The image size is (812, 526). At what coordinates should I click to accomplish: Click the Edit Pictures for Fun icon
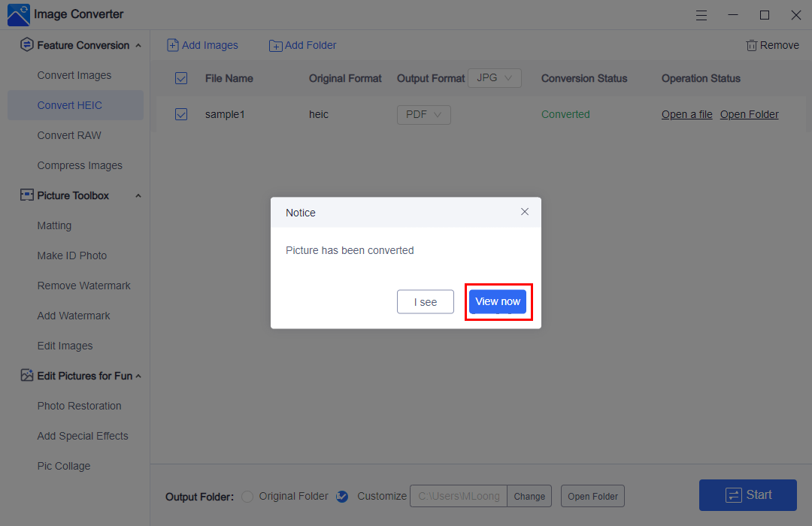(x=27, y=376)
